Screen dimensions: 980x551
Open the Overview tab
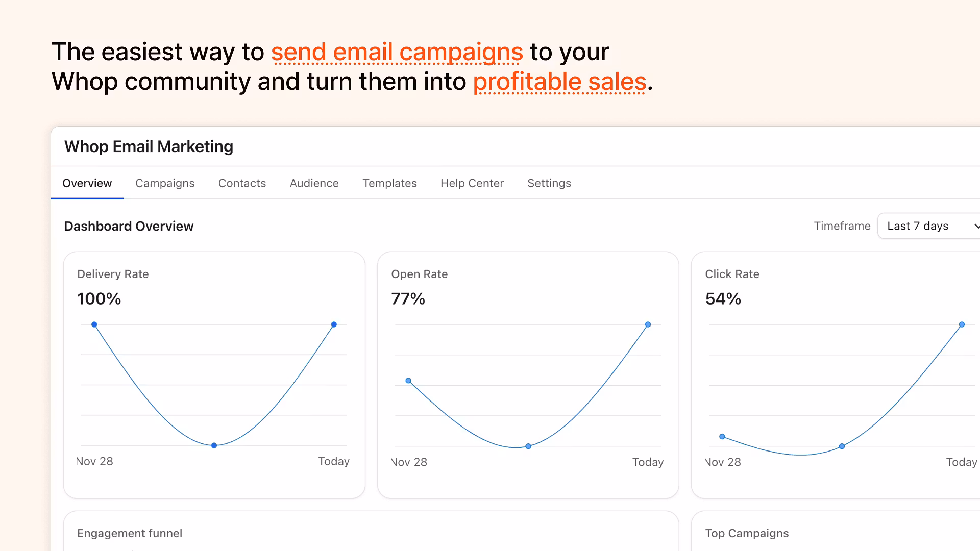[87, 183]
